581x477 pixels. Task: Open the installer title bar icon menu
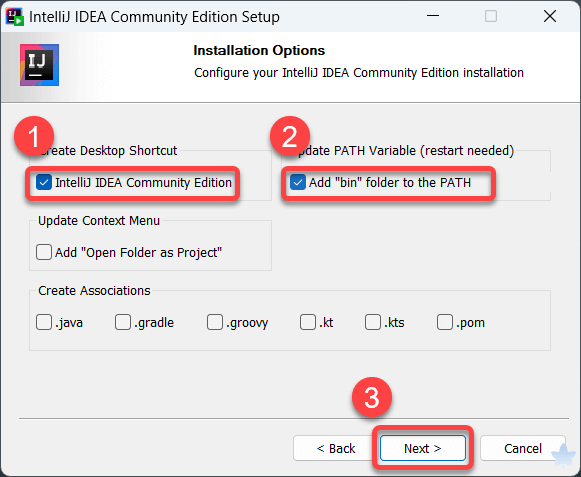tap(15, 17)
